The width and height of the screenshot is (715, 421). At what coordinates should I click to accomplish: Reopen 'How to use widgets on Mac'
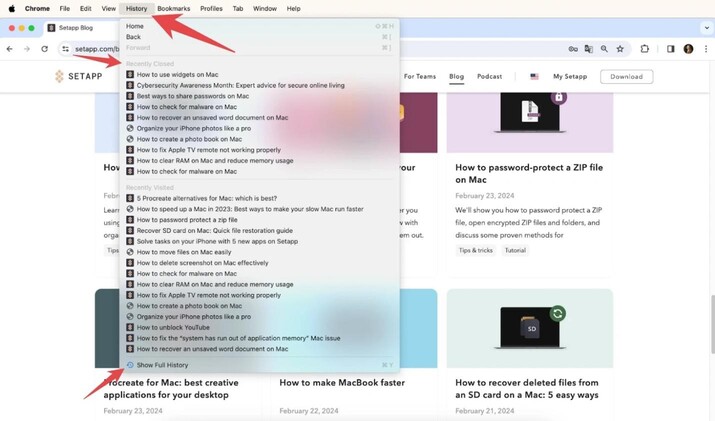coord(259,74)
